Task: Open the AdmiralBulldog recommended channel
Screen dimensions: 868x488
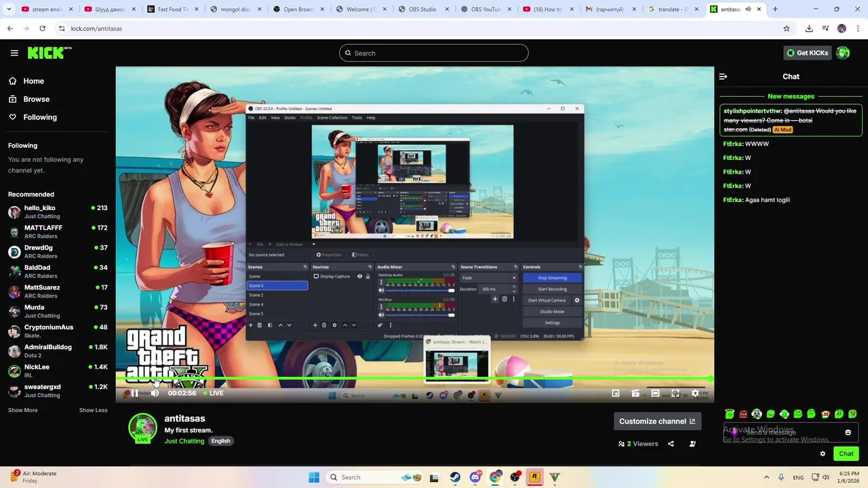Action: 58,351
